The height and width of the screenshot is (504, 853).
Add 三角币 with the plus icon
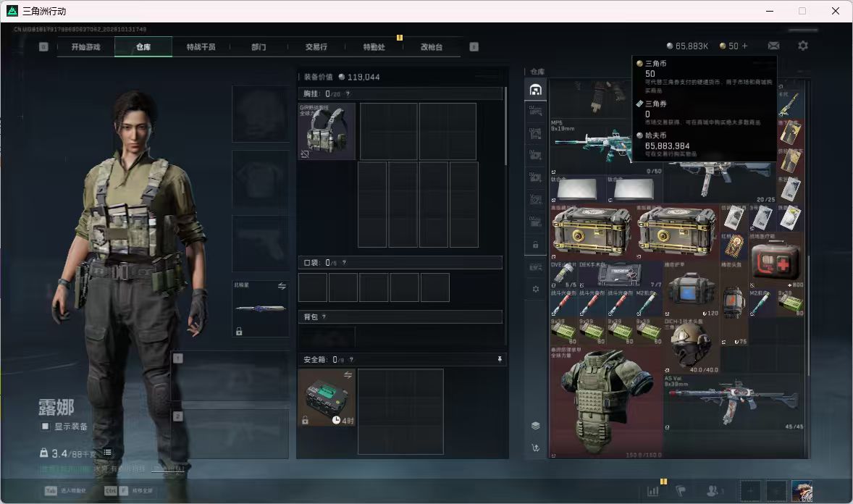(x=744, y=46)
